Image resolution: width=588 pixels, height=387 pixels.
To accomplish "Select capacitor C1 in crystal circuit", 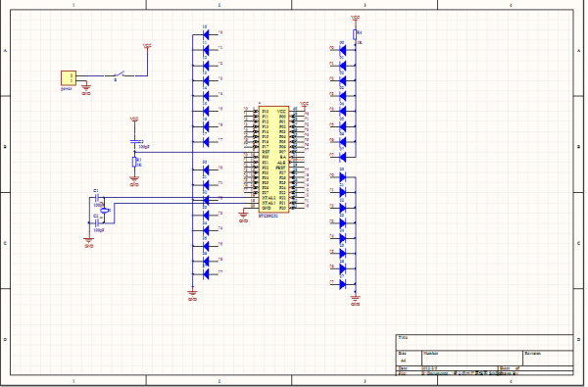I will (x=97, y=197).
